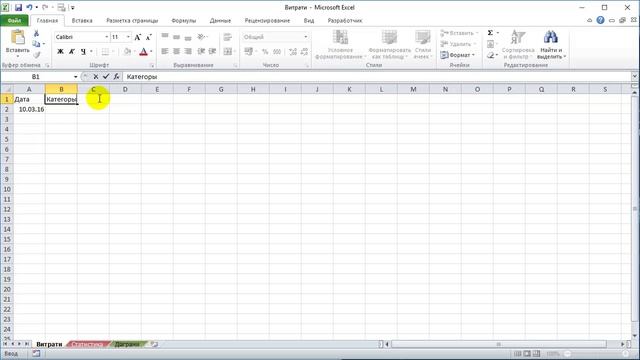Open the Format (Формат) cells dropdown
Screen dimensions: 640x360
coord(458,55)
